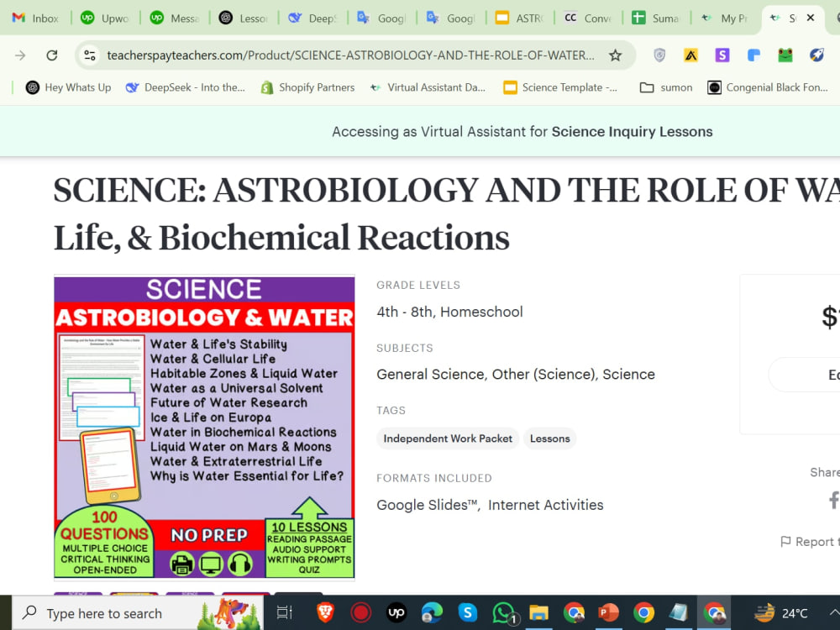The width and height of the screenshot is (840, 630).
Task: Open WhatsApp on taskbar
Action: click(504, 613)
